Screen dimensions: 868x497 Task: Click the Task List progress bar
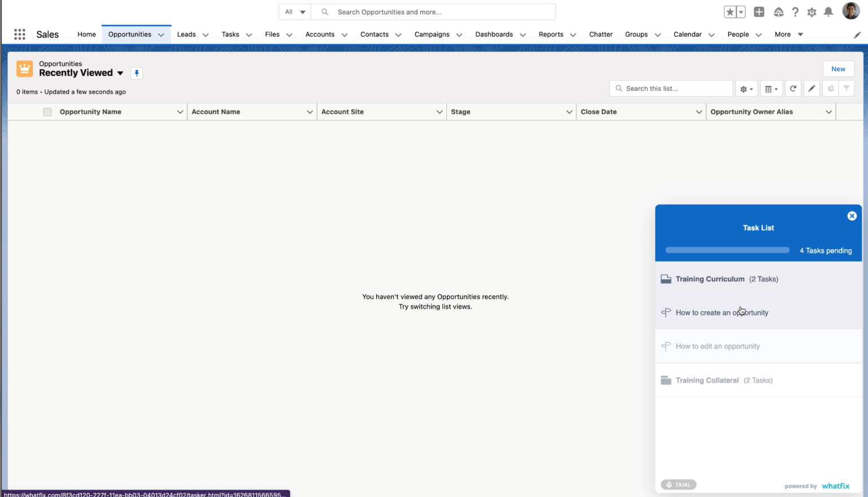tap(727, 250)
